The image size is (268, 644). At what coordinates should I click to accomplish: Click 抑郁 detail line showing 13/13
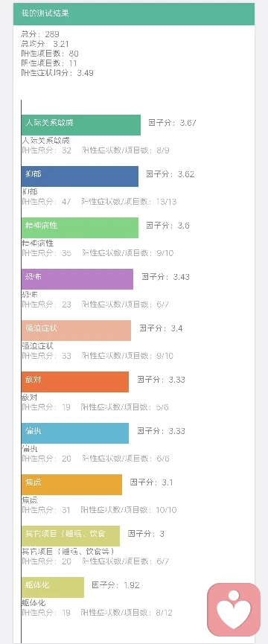99,202
